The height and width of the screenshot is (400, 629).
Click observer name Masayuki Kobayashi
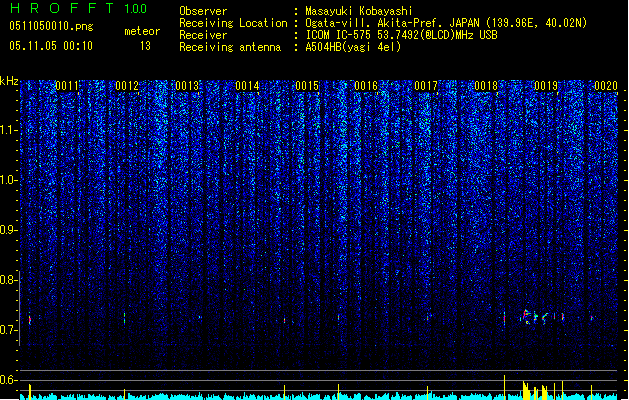(359, 11)
